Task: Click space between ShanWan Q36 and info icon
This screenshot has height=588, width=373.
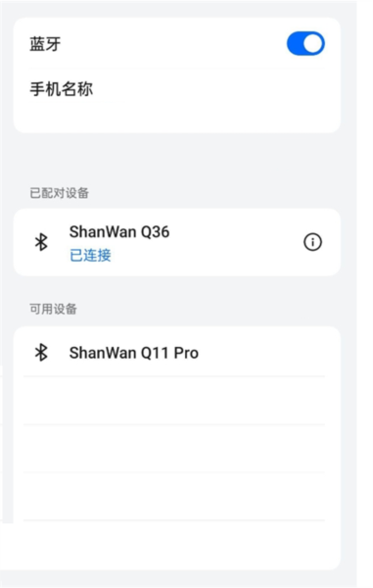Action: [x=236, y=242]
